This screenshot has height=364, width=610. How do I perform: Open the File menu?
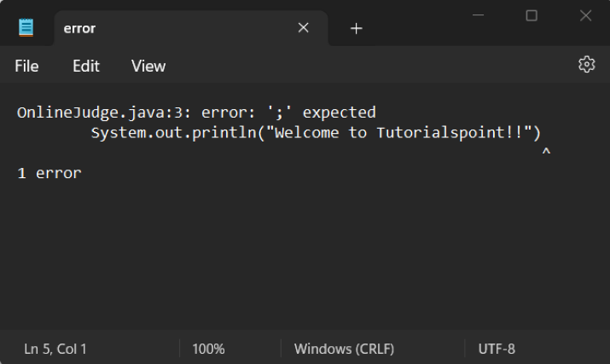pos(26,66)
